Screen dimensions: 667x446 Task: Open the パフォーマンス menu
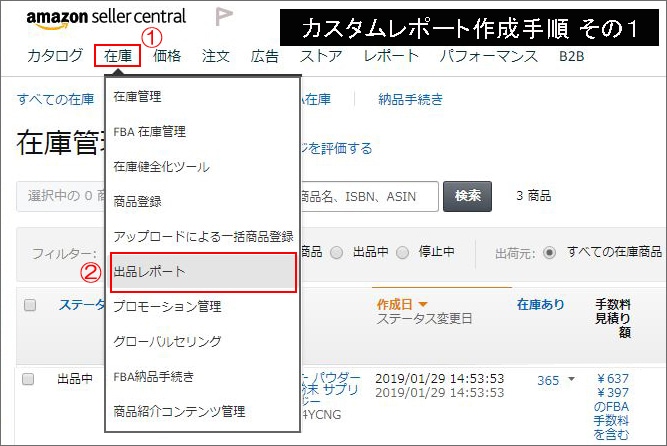(x=489, y=56)
